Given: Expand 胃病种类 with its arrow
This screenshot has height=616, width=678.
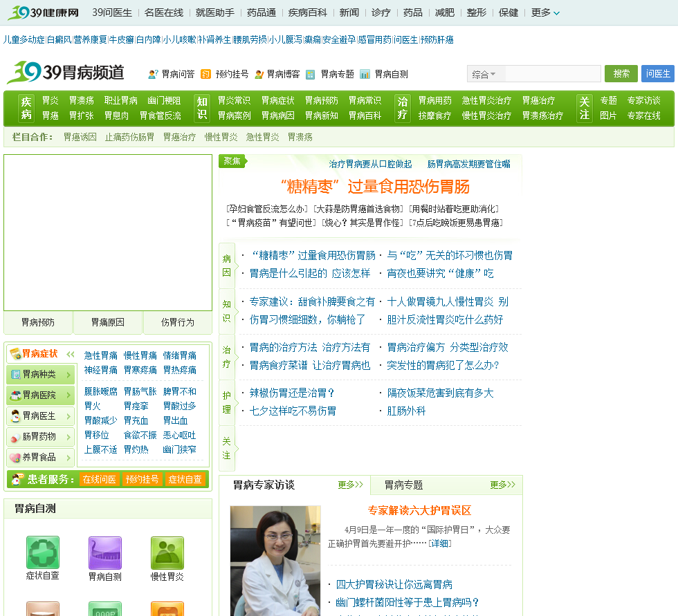Looking at the screenshot, I should pyautogui.click(x=68, y=375).
